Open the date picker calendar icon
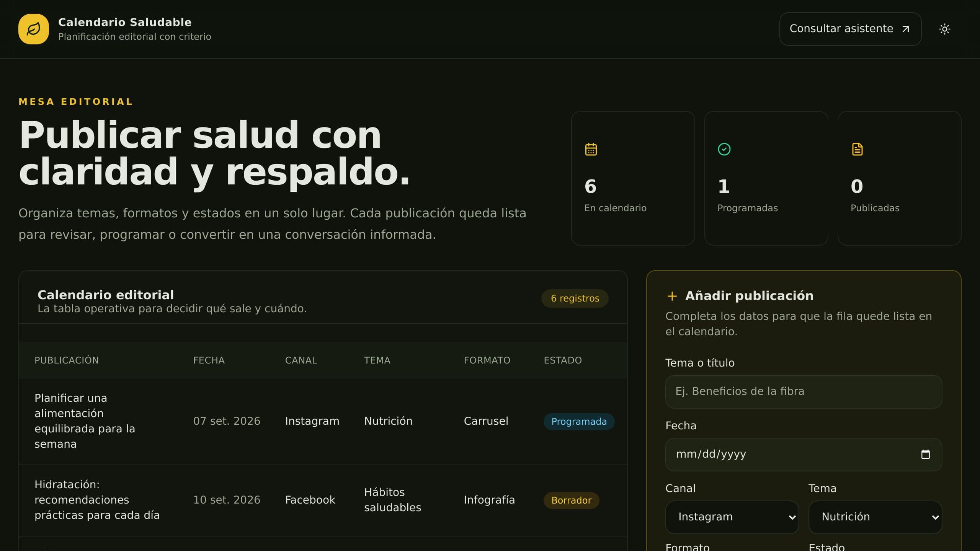The height and width of the screenshot is (551, 980). pyautogui.click(x=925, y=454)
